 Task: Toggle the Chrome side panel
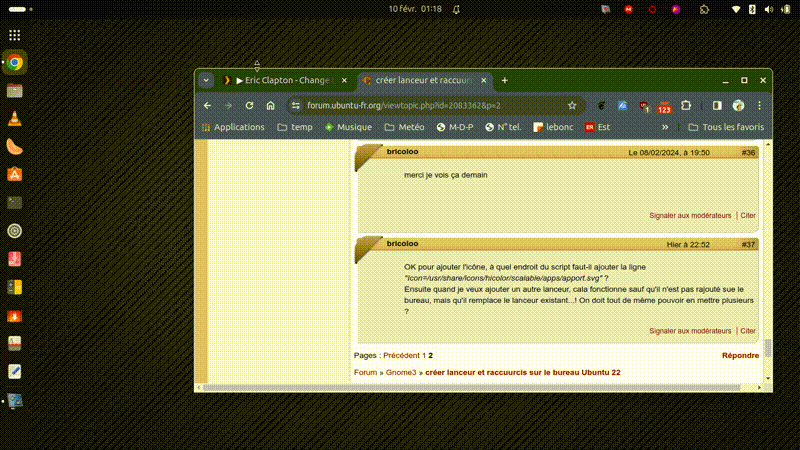(717, 106)
